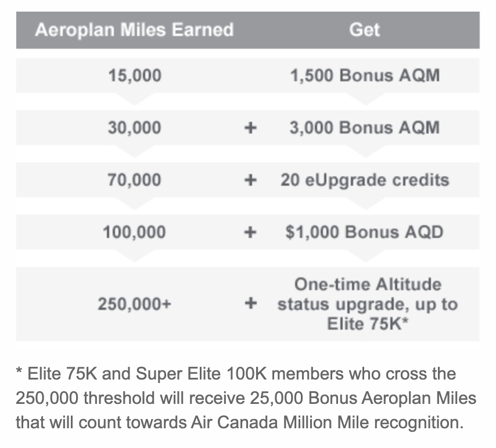The width and height of the screenshot is (496, 448).
Task: Click the plus sign beside 3,000 Bonus AQM
Action: 250,128
